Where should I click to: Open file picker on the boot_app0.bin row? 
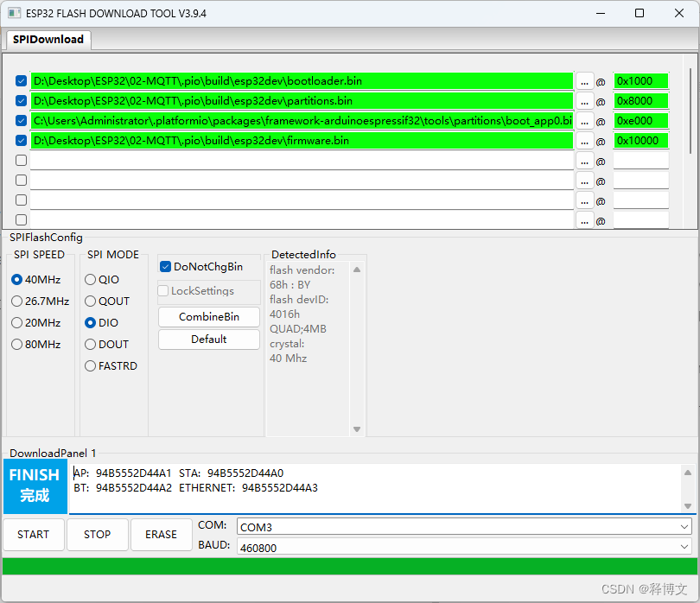584,120
